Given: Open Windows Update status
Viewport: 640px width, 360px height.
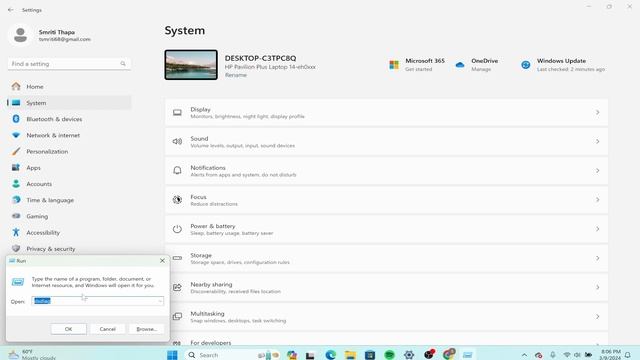Looking at the screenshot, I should pos(563,64).
